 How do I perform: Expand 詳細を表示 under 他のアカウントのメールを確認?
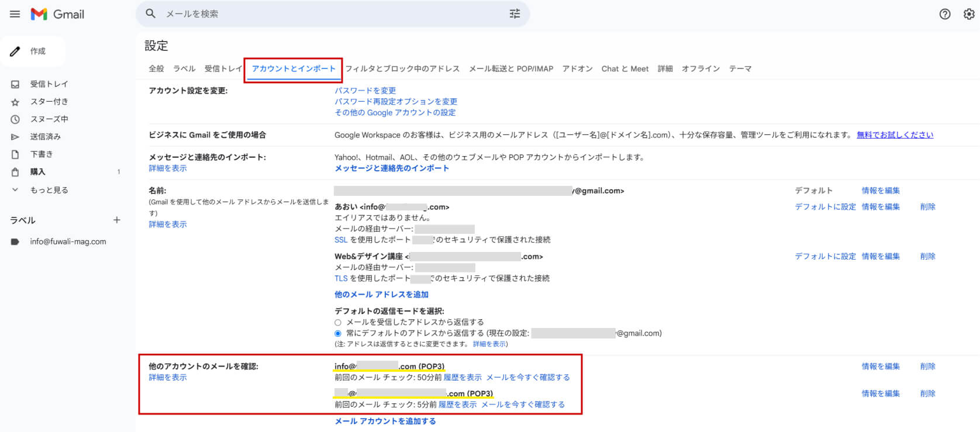pyautogui.click(x=168, y=378)
